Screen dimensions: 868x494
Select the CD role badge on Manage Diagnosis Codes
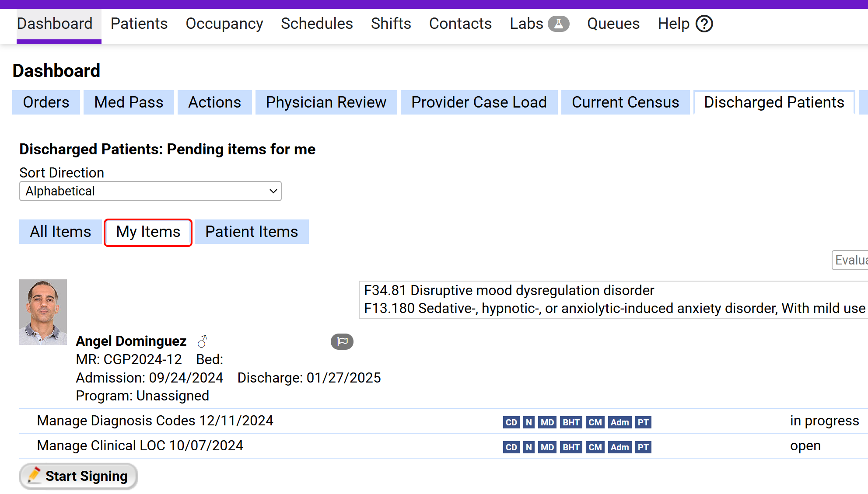pyautogui.click(x=511, y=422)
